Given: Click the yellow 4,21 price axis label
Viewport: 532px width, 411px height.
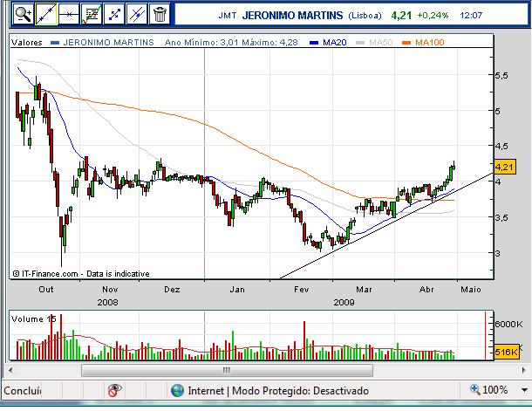Looking at the screenshot, I should pyautogui.click(x=505, y=167).
